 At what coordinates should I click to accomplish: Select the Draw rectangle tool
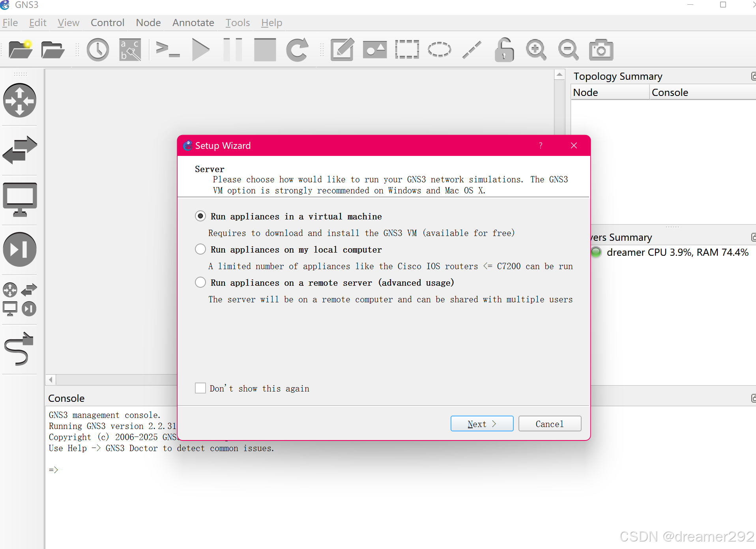tap(407, 50)
